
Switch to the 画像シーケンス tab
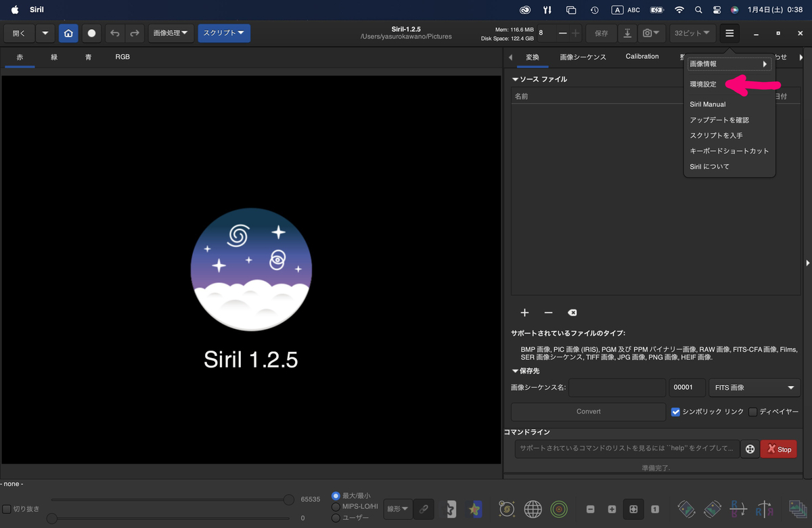pos(583,58)
